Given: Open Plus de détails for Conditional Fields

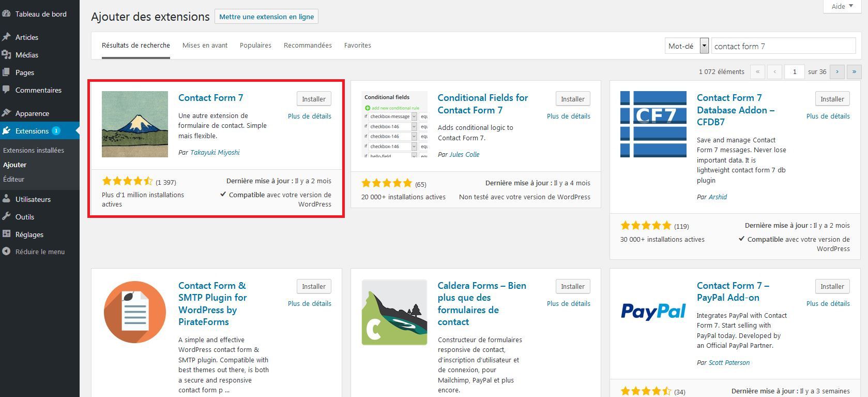Looking at the screenshot, I should [569, 116].
